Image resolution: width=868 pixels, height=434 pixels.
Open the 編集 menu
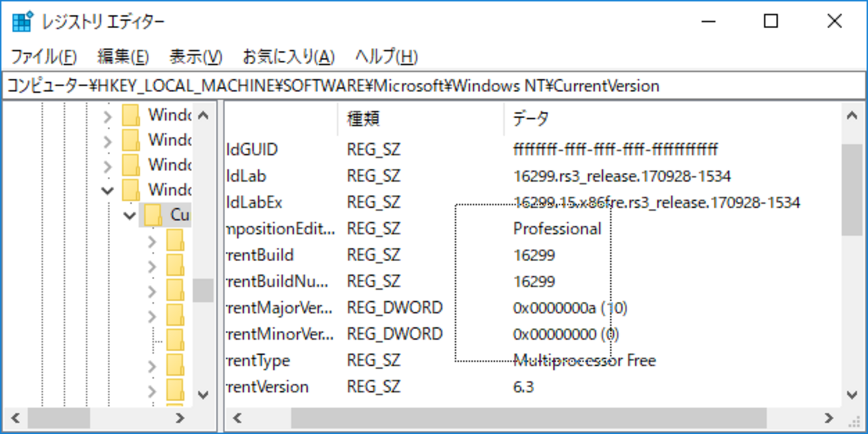click(124, 57)
